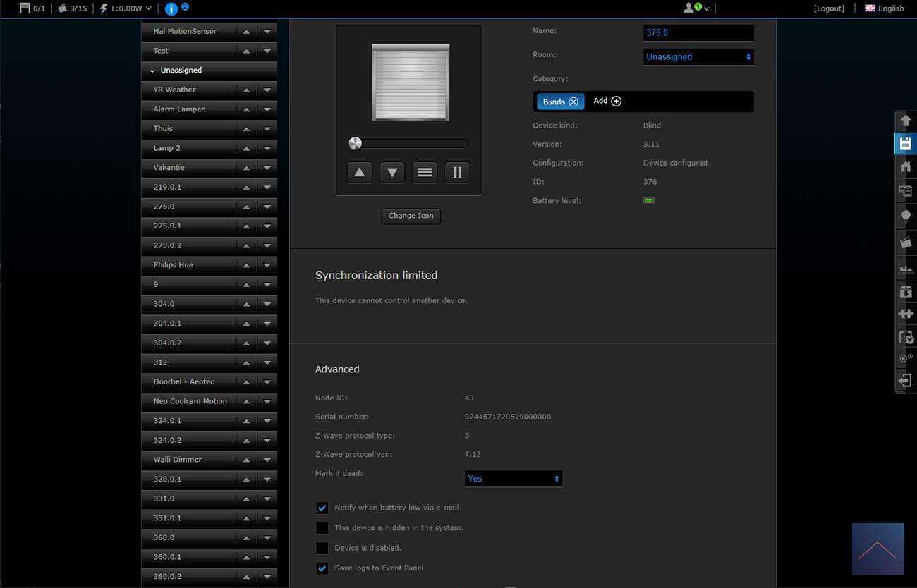This screenshot has height=588, width=917.
Task: Click the blue info notification icon
Action: (x=171, y=8)
